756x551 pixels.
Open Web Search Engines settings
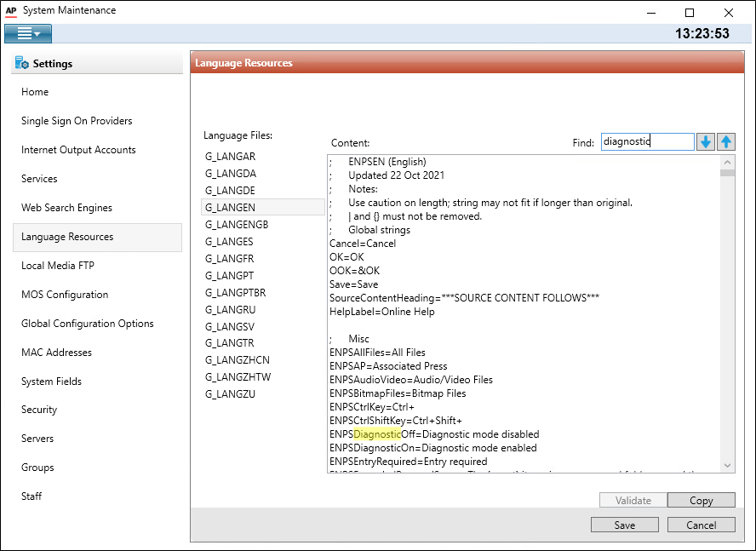(x=66, y=208)
